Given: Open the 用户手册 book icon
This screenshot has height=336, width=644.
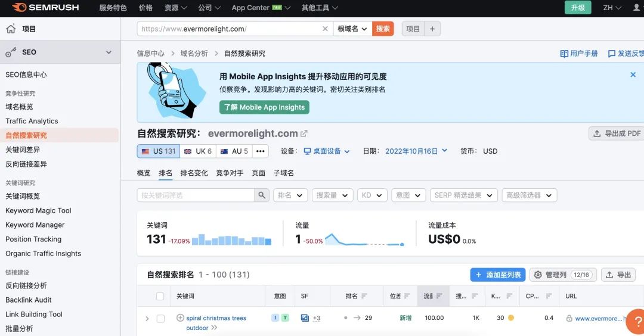Looking at the screenshot, I should (564, 54).
